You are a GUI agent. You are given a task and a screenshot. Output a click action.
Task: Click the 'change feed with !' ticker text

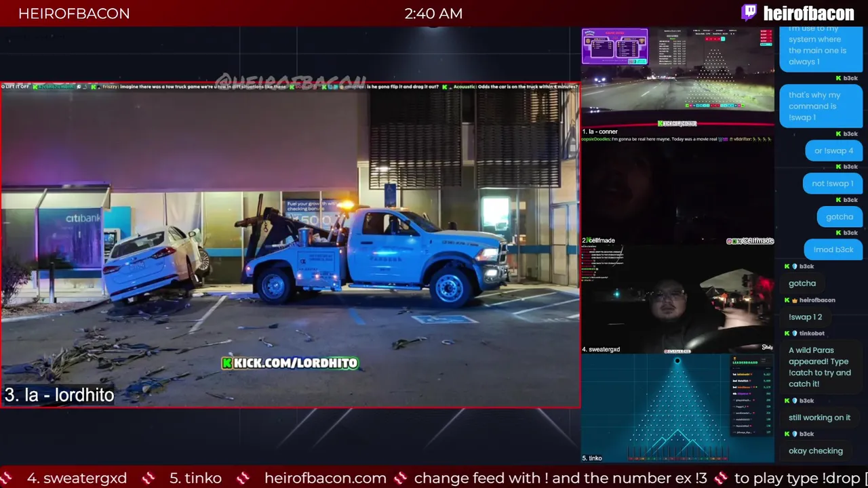[x=560, y=478]
